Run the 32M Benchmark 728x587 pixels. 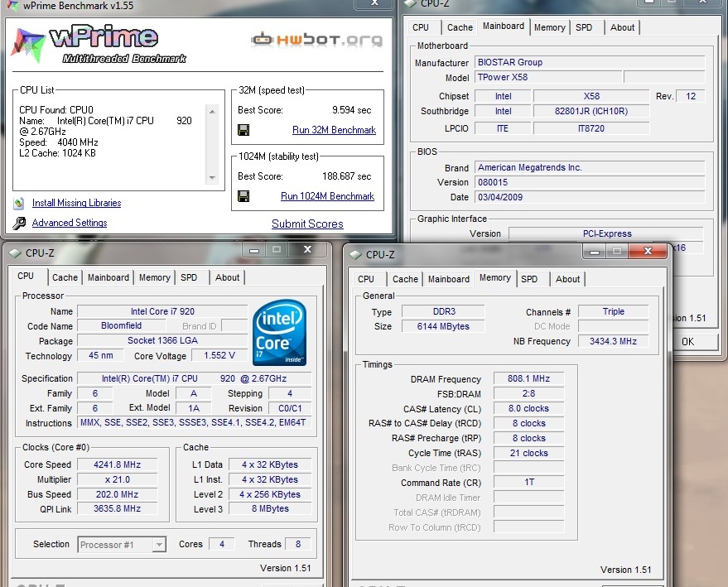click(x=334, y=130)
